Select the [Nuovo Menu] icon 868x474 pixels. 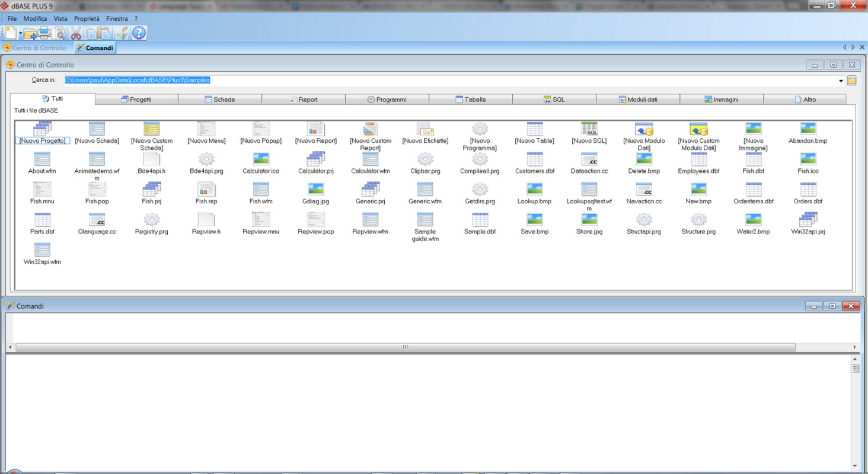[x=206, y=129]
